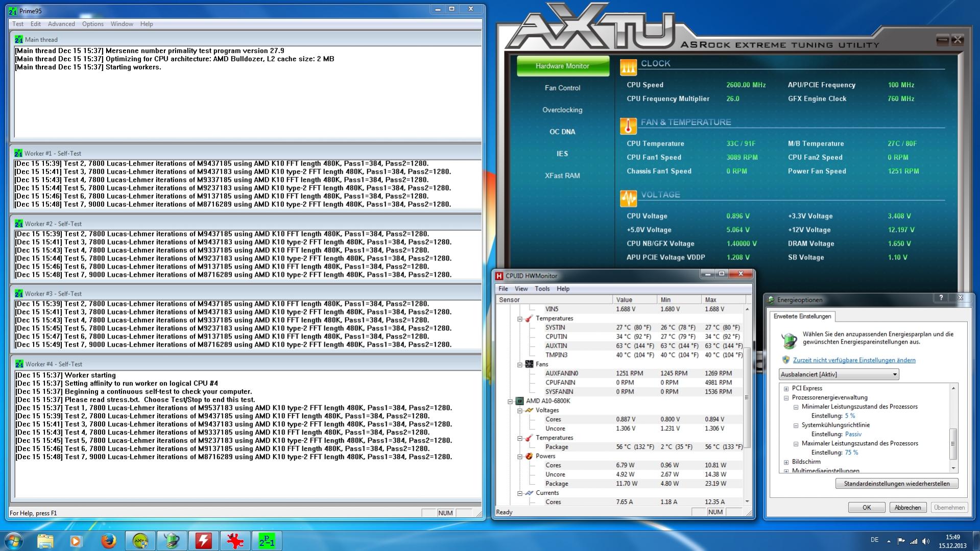Viewport: 980px width, 551px height.
Task: Open HWMonitor View menu
Action: pyautogui.click(x=521, y=289)
